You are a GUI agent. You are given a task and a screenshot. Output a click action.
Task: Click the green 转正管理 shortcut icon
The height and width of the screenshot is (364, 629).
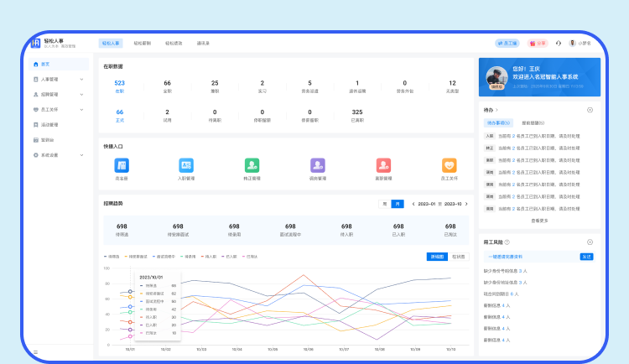[252, 166]
